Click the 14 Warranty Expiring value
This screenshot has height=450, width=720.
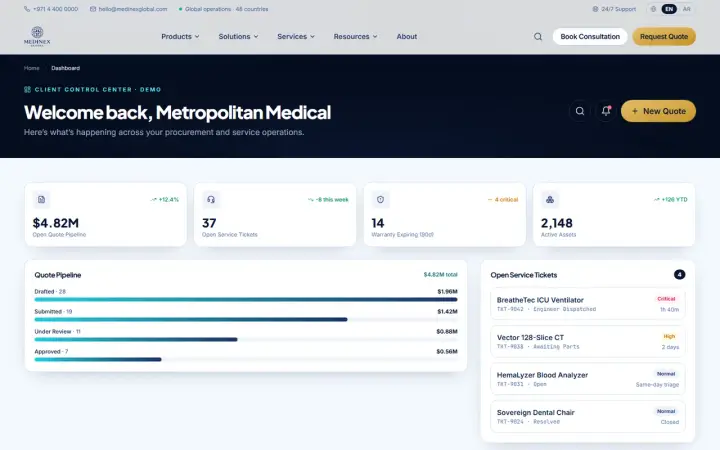[378, 223]
